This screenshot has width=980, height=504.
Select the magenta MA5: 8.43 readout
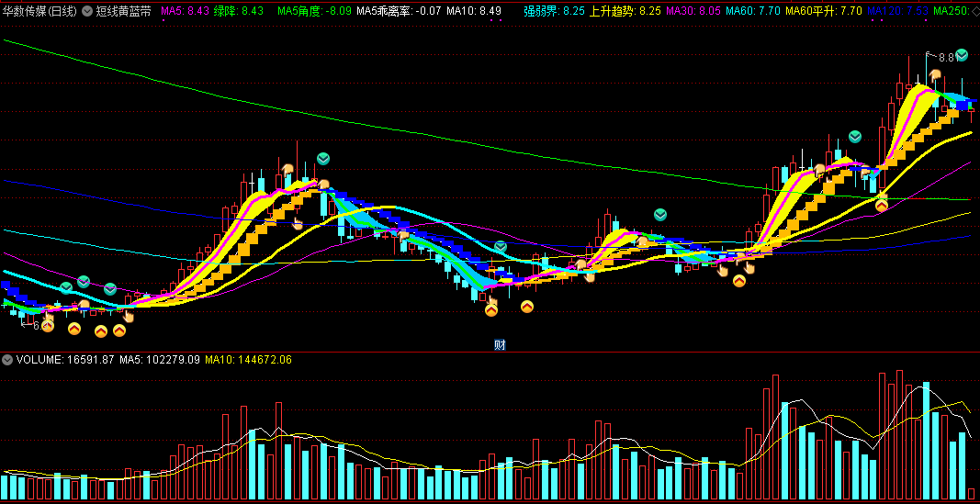coord(185,11)
